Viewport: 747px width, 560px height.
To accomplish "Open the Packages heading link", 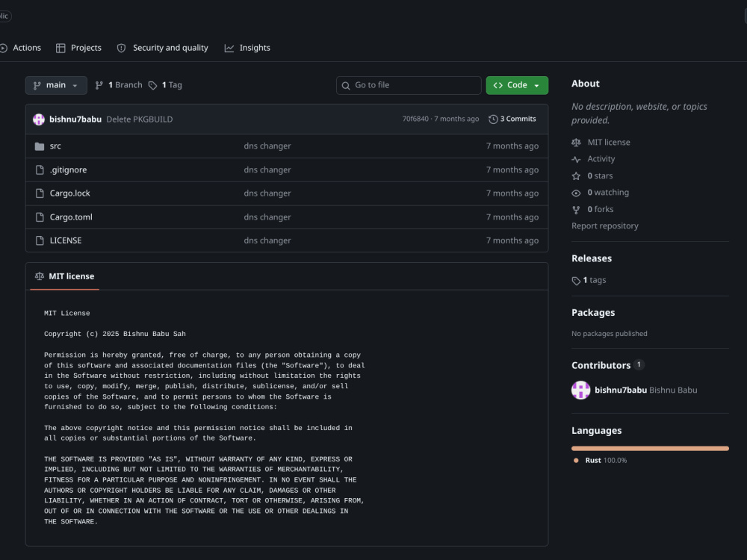I will pyautogui.click(x=593, y=313).
